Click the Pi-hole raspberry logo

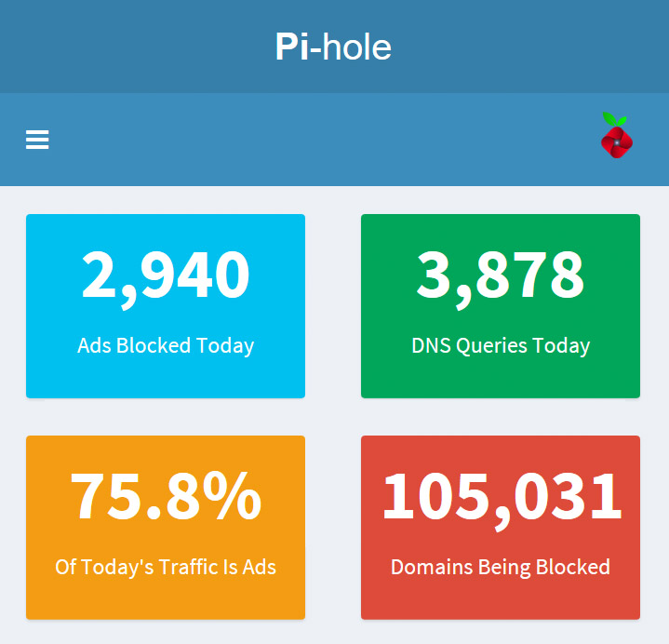click(x=616, y=137)
